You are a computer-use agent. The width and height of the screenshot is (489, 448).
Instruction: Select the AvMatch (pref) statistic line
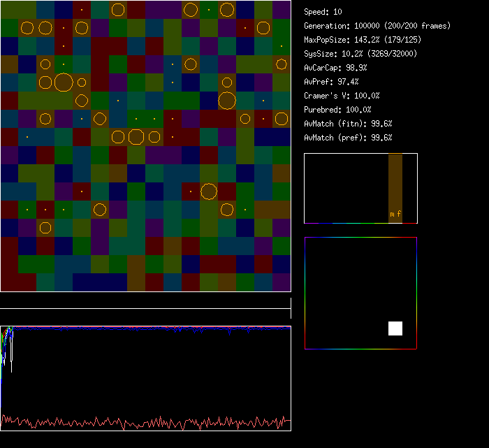(349, 138)
